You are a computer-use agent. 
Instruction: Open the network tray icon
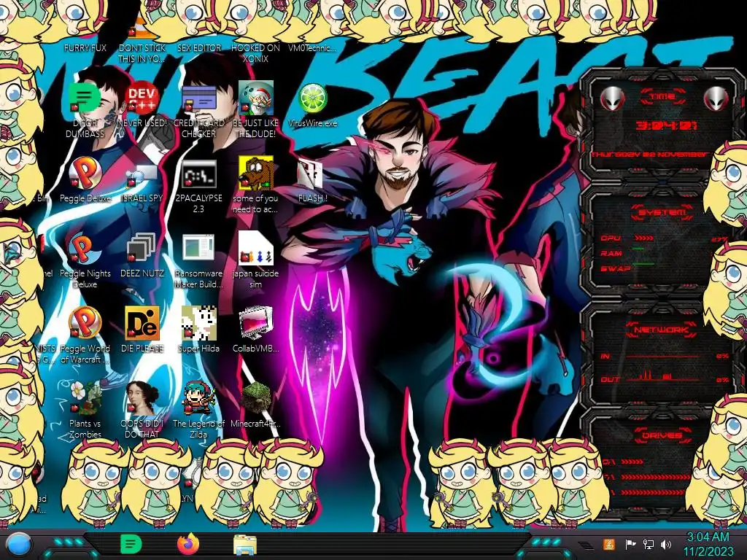[x=648, y=544]
